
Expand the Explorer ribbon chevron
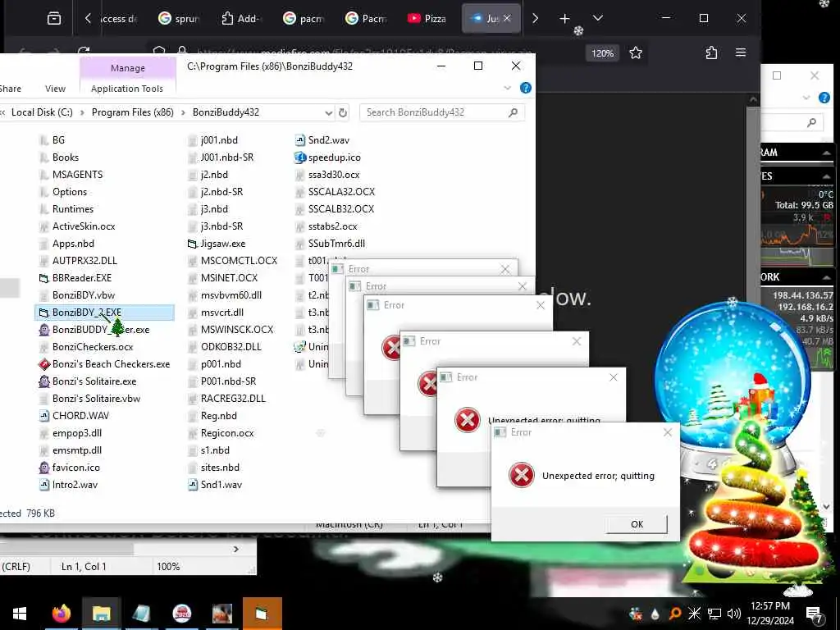click(507, 88)
